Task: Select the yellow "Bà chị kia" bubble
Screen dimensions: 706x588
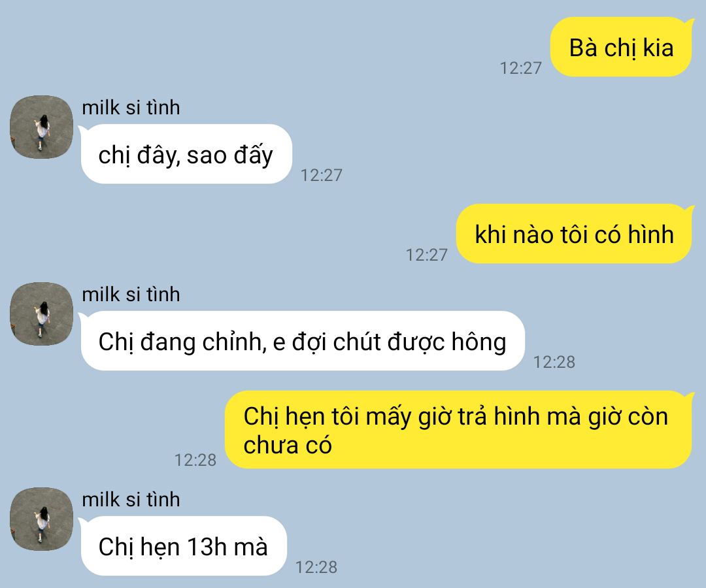Action: click(x=622, y=47)
